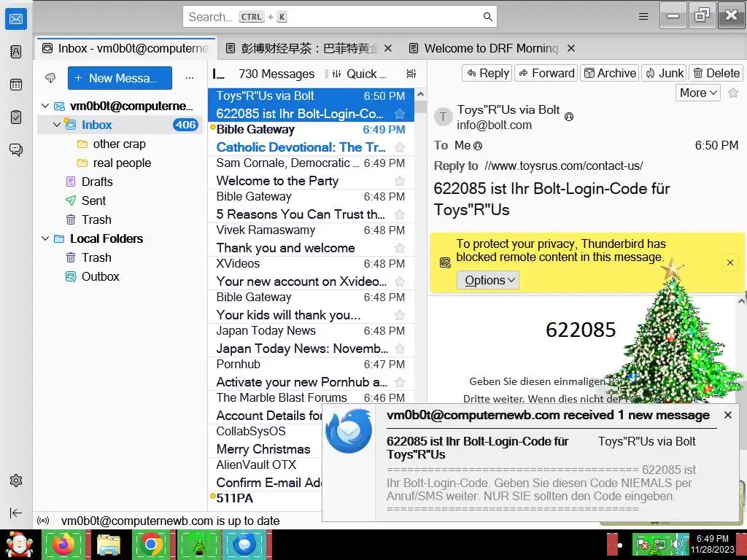Open the More actions dropdown

[x=698, y=93]
